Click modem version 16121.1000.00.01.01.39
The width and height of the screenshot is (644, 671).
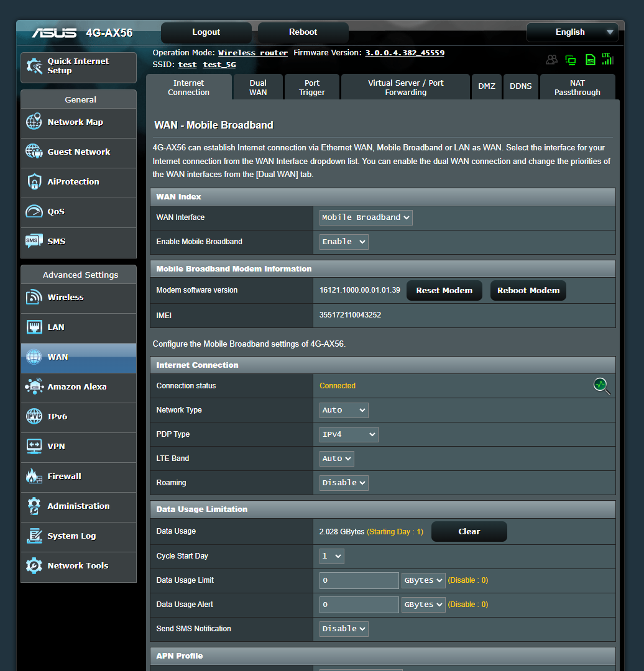[x=360, y=290]
